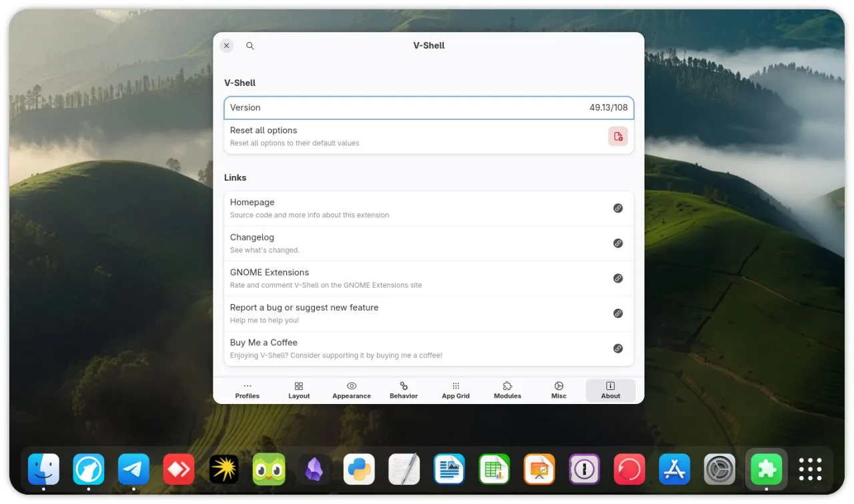
Task: Open Obsidian from the dock
Action: [x=314, y=469]
